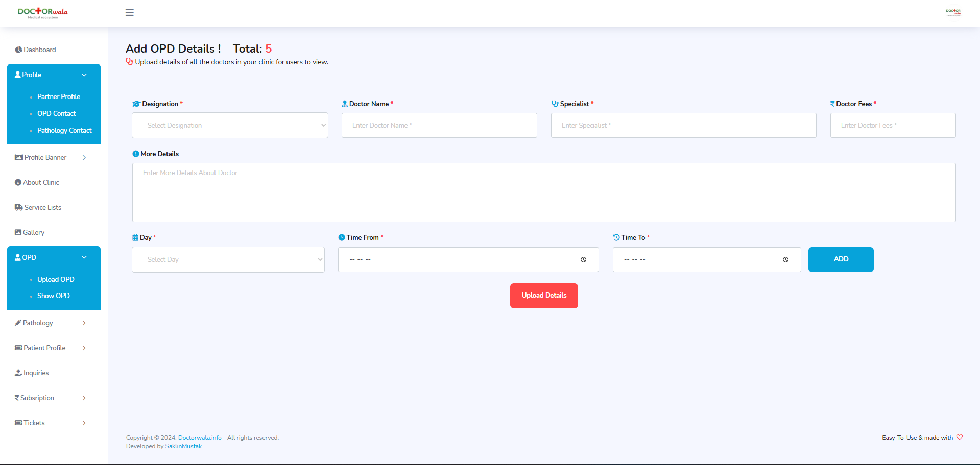Click the red Upload Details button
980x465 pixels.
click(x=544, y=296)
